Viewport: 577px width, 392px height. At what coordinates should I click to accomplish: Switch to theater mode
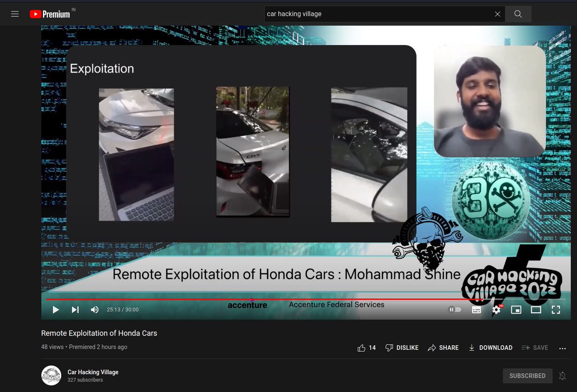pyautogui.click(x=536, y=310)
